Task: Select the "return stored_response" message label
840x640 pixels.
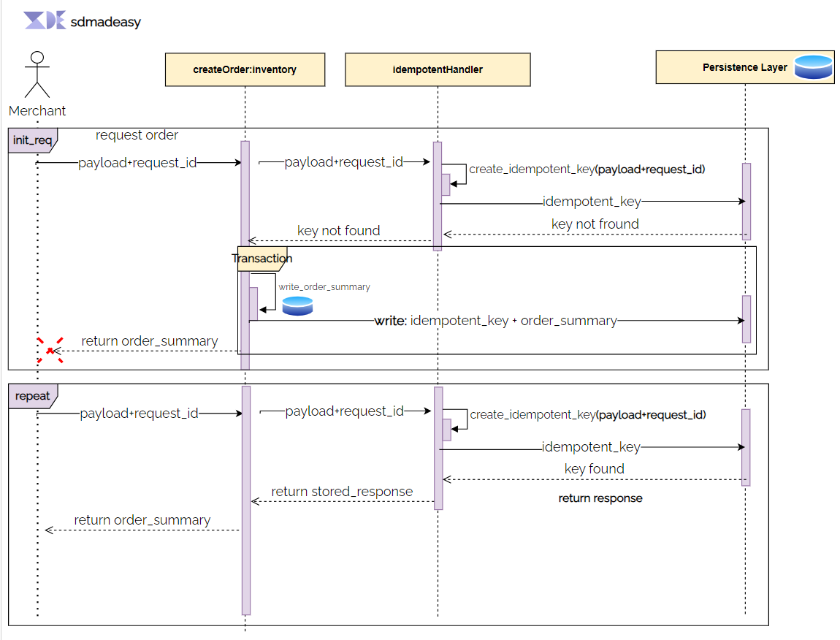Action: tap(342, 491)
